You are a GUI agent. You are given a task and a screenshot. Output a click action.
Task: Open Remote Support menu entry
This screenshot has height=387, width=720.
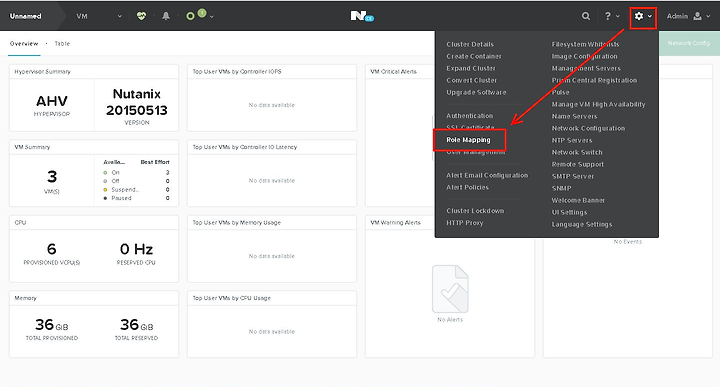point(578,164)
